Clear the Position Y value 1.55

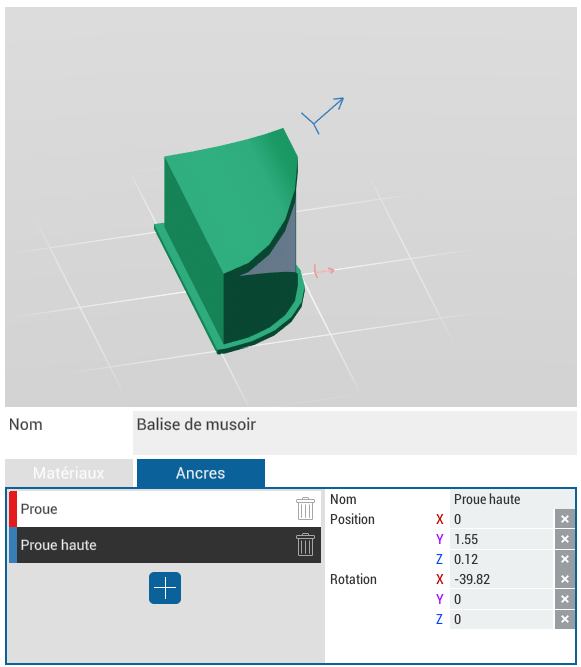coord(565,539)
